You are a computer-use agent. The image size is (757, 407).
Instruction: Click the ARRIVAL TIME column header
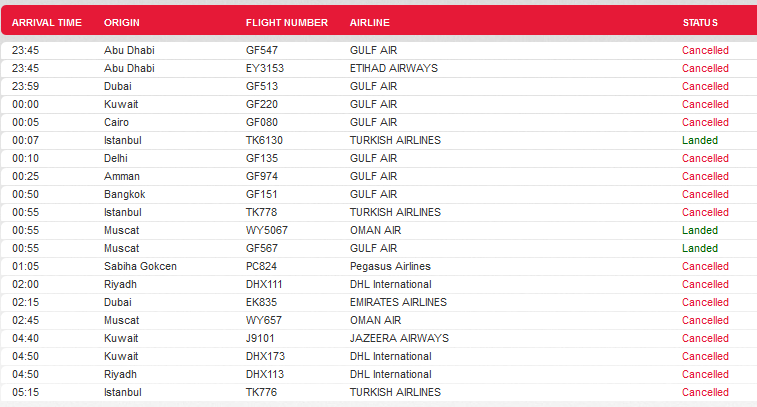click(x=47, y=23)
